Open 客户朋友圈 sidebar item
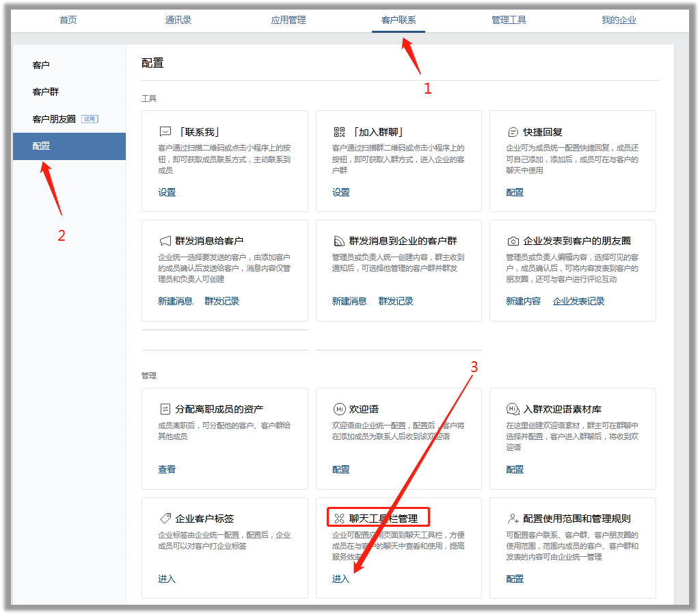The width and height of the screenshot is (700, 615). 54,119
